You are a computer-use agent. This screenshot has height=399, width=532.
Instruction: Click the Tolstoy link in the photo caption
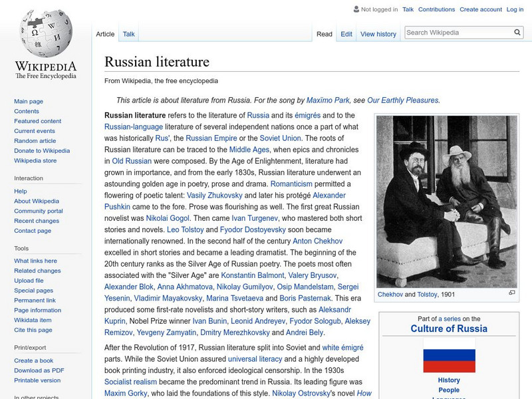427,295
